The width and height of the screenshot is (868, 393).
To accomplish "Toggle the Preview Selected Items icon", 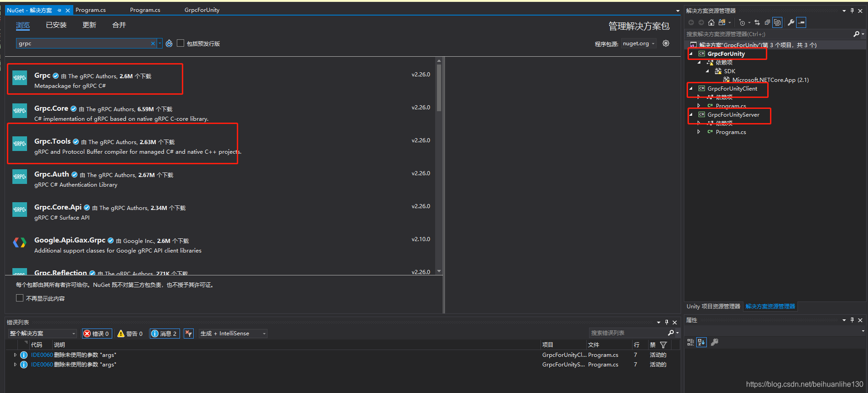I will pyautogui.click(x=801, y=22).
